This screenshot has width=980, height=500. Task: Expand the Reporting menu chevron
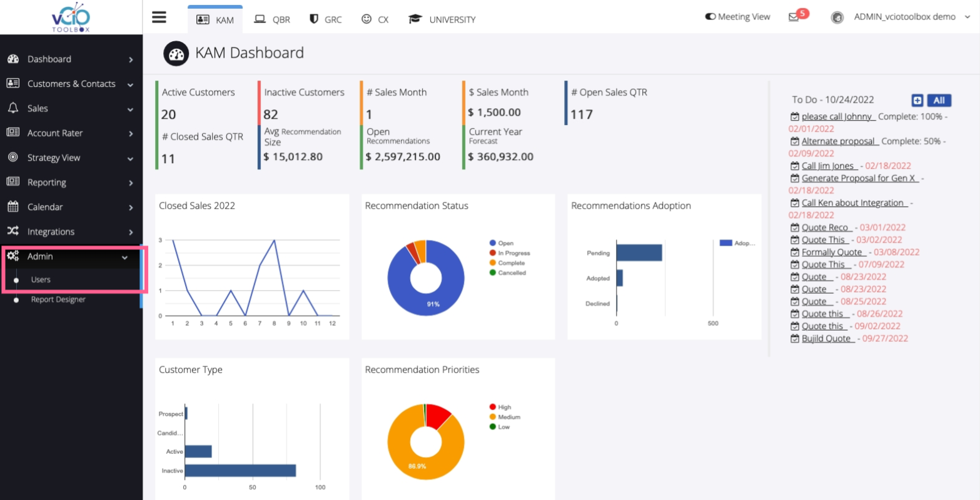(x=131, y=182)
